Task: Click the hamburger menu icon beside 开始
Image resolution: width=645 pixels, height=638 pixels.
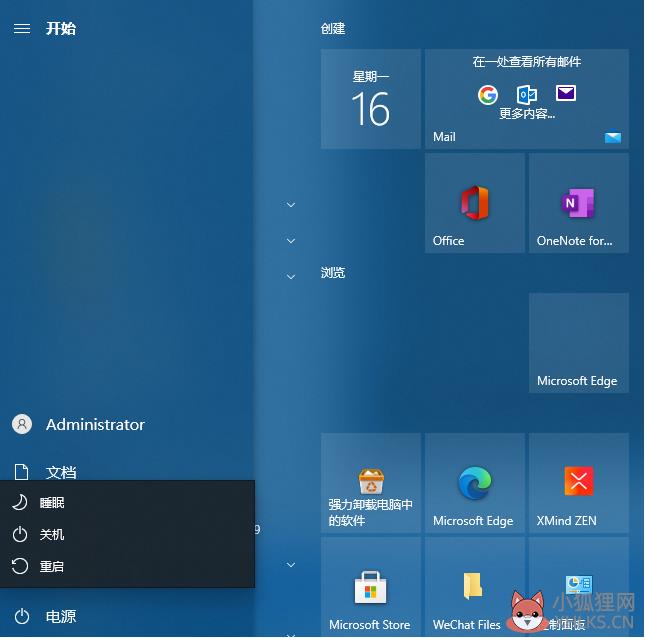Action: pyautogui.click(x=22, y=28)
